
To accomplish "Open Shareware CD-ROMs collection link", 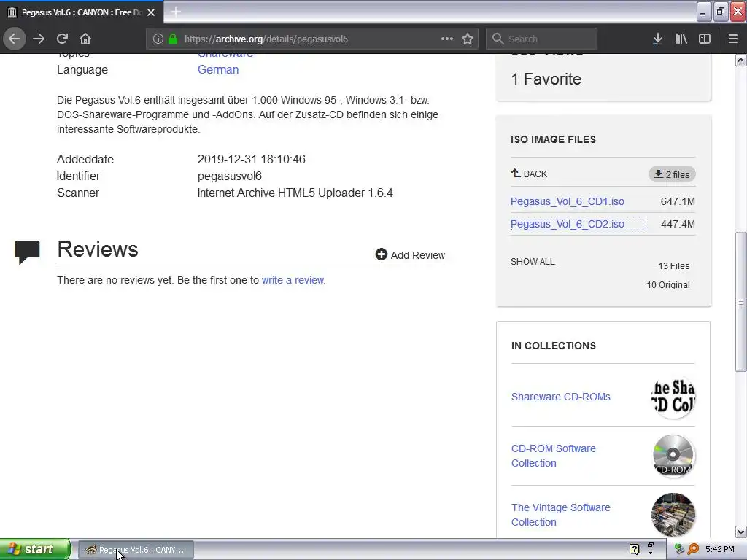I will click(x=561, y=397).
